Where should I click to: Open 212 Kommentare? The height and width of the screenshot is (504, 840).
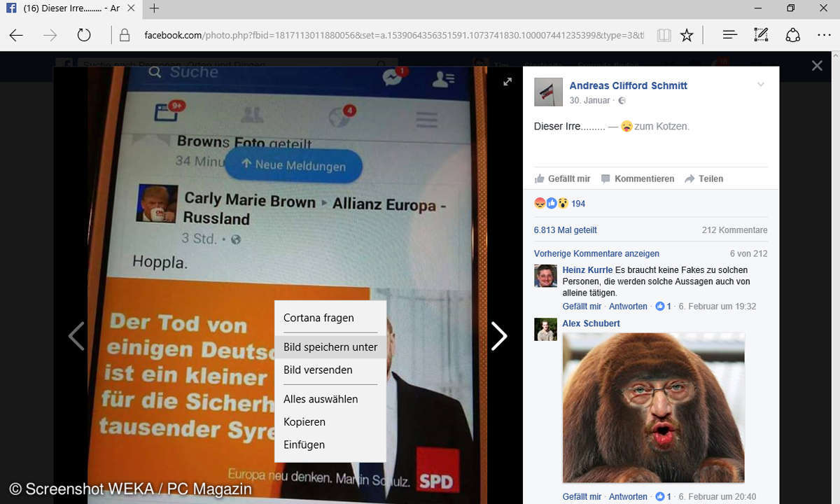point(734,230)
